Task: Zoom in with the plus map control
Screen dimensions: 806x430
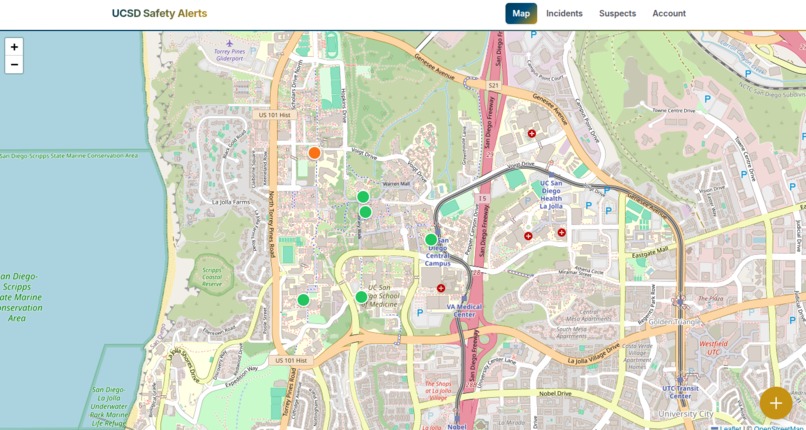Action: [14, 47]
